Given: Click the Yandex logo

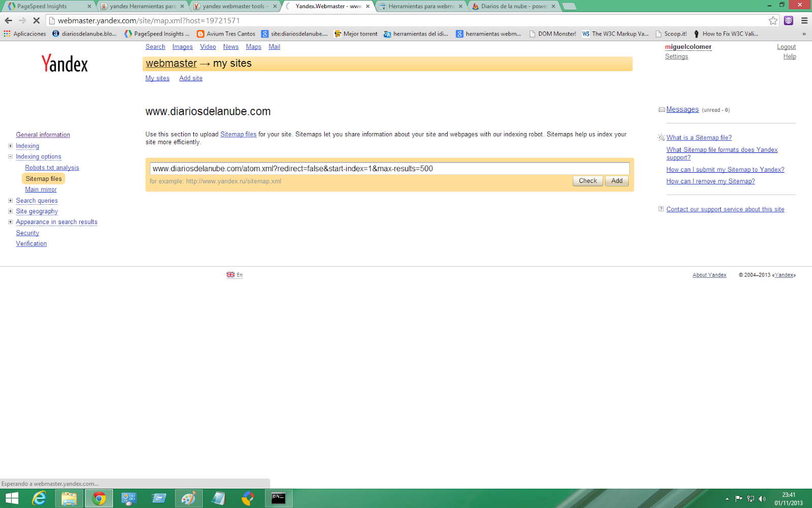Looking at the screenshot, I should point(64,63).
